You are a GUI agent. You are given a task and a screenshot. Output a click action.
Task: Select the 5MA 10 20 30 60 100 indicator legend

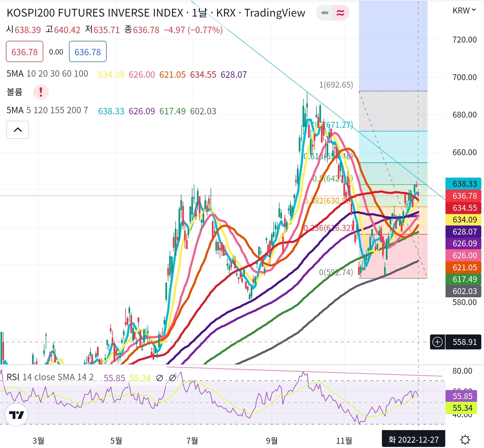coord(47,73)
